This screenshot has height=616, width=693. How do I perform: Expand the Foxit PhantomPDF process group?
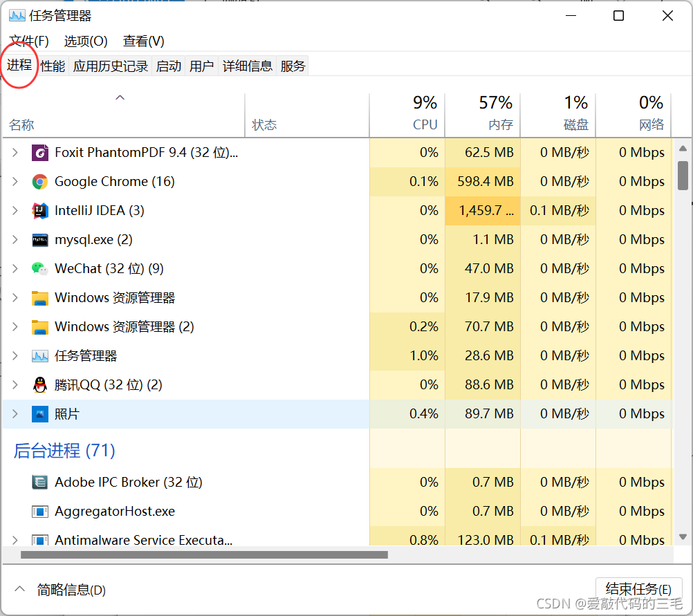tap(15, 153)
